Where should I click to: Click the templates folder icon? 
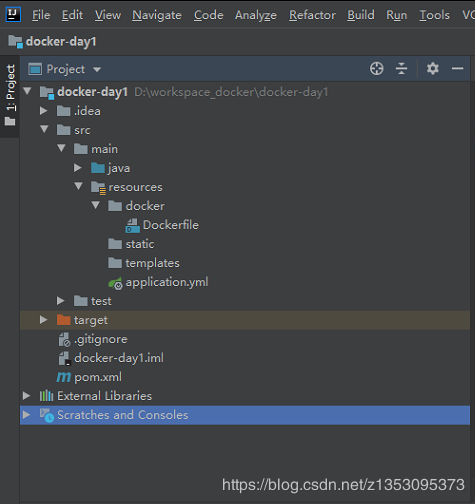[x=115, y=263]
